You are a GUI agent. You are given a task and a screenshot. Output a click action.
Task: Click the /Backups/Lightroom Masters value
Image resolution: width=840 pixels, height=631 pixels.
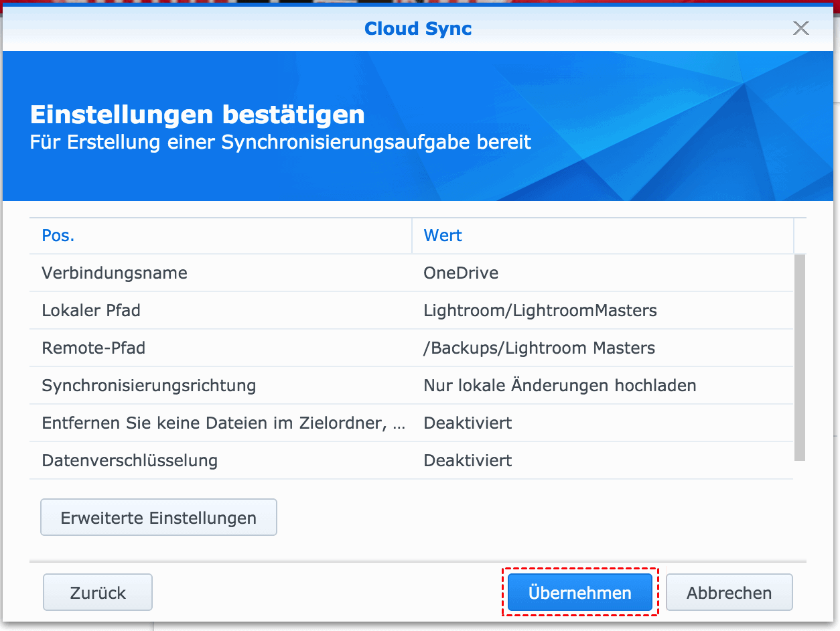[x=539, y=348]
